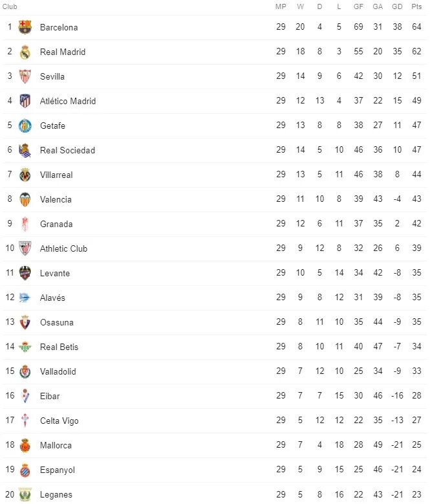Viewport: 430px width, 504px height.
Task: Click the Club column header
Action: (x=10, y=6)
